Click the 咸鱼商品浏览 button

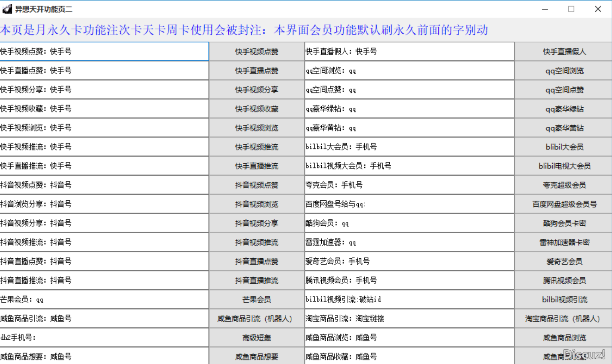[563, 338]
